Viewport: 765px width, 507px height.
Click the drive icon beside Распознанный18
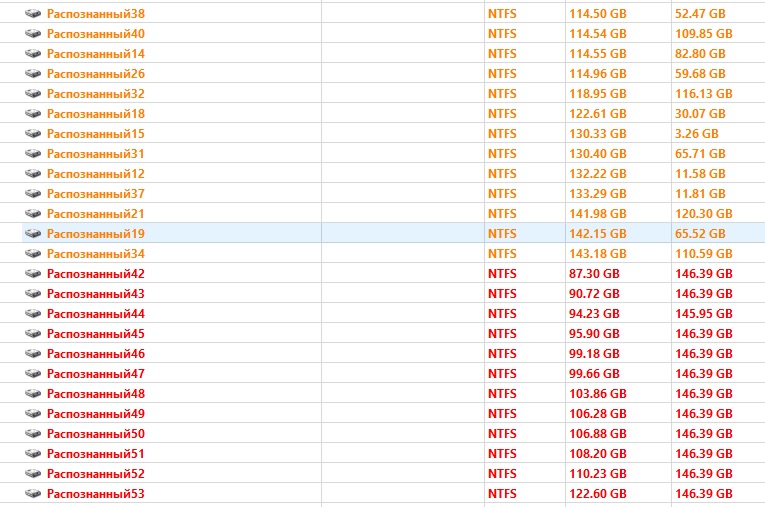pos(33,114)
